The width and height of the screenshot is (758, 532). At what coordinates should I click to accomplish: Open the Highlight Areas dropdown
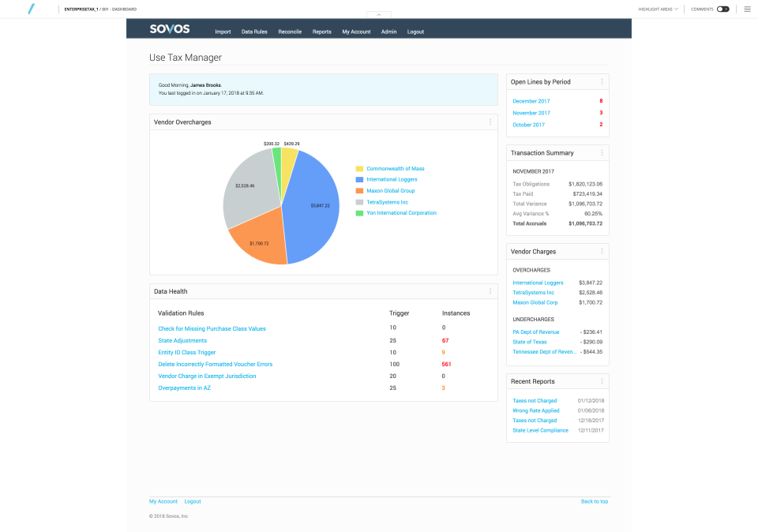coord(659,9)
